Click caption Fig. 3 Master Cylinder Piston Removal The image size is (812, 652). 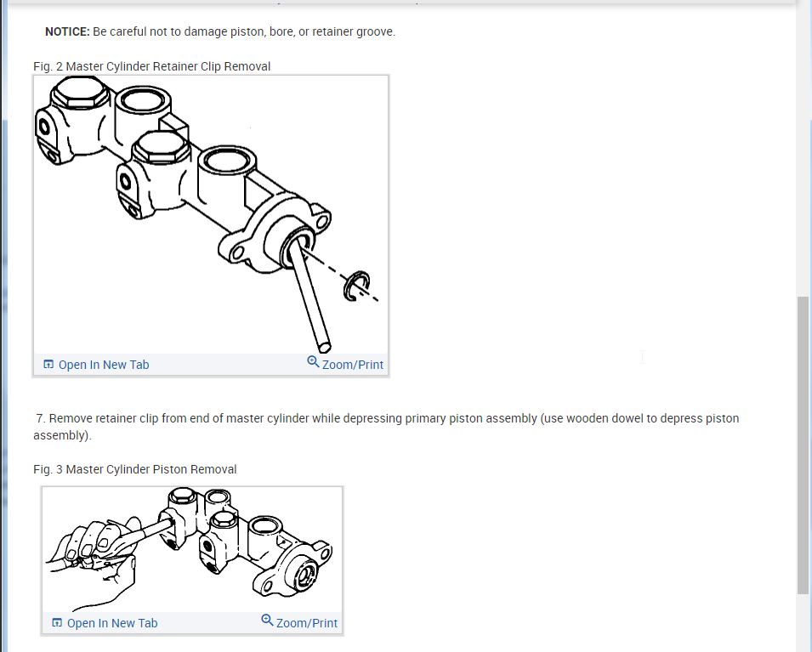pos(134,469)
